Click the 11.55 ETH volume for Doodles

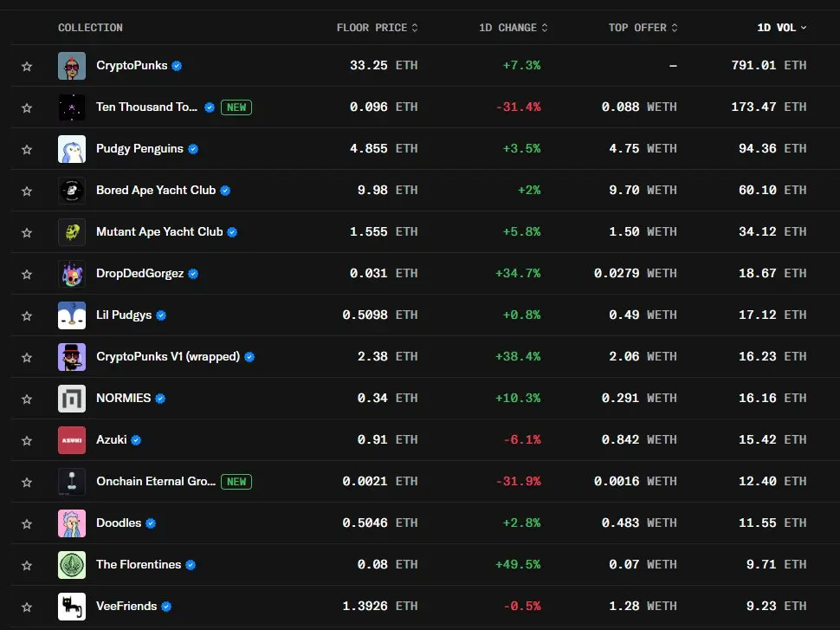772,523
